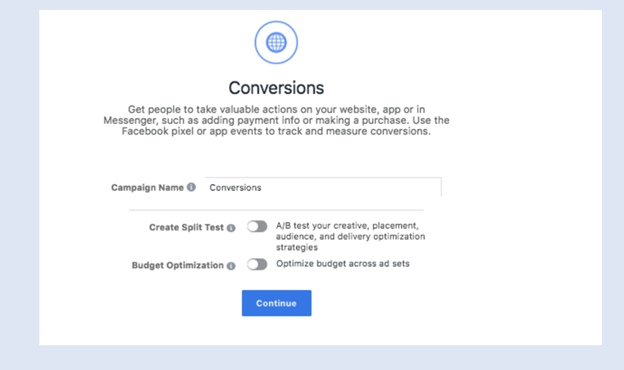Click the A/B test your creative description

pos(351,236)
